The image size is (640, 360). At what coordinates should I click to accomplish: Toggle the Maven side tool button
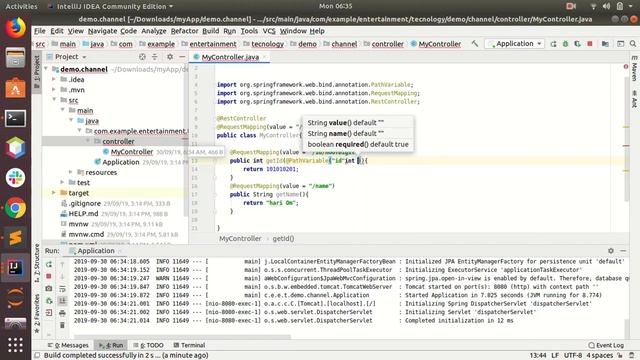point(634,69)
